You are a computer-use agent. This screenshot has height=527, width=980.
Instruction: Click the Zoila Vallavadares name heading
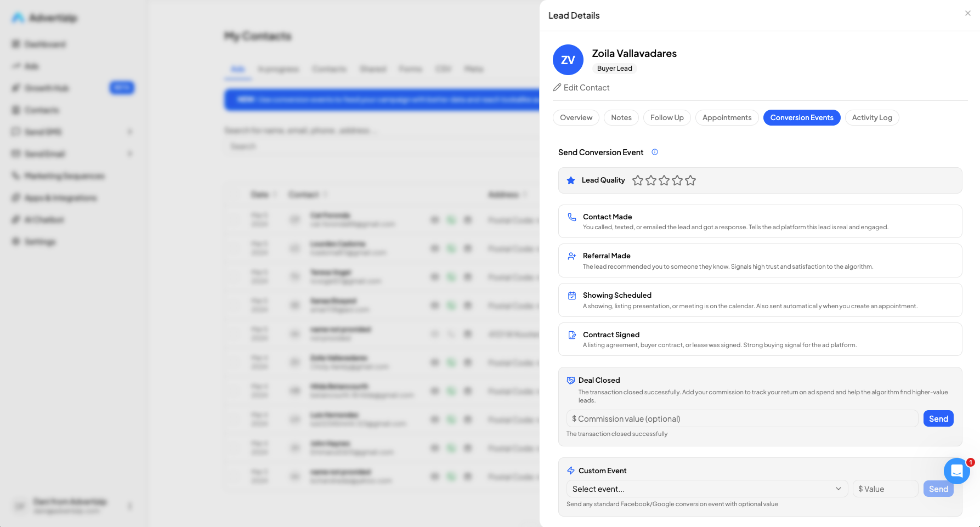(x=635, y=54)
